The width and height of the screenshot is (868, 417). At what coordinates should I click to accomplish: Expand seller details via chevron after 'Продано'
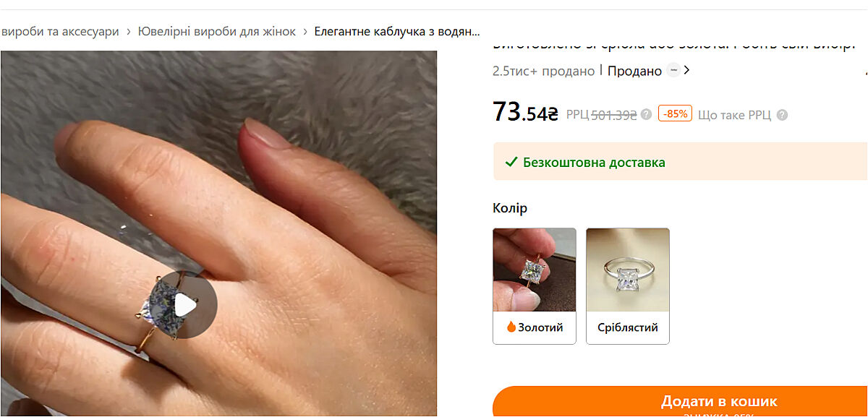coord(687,70)
